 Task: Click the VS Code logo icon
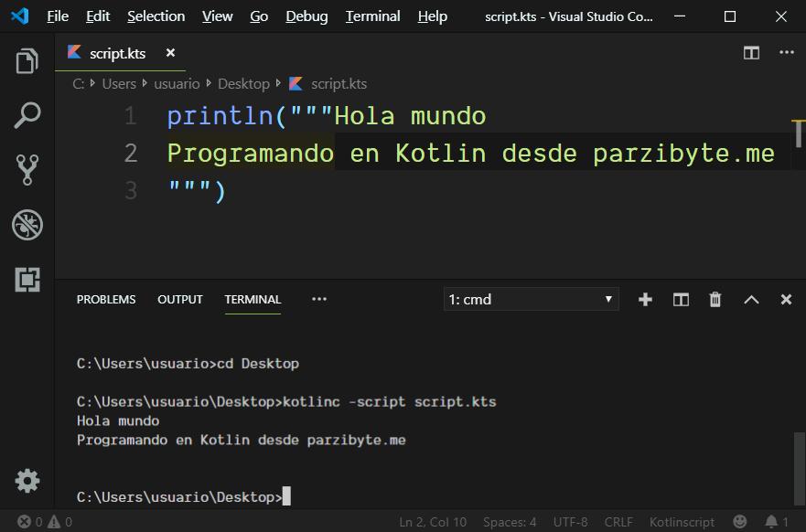tap(19, 16)
